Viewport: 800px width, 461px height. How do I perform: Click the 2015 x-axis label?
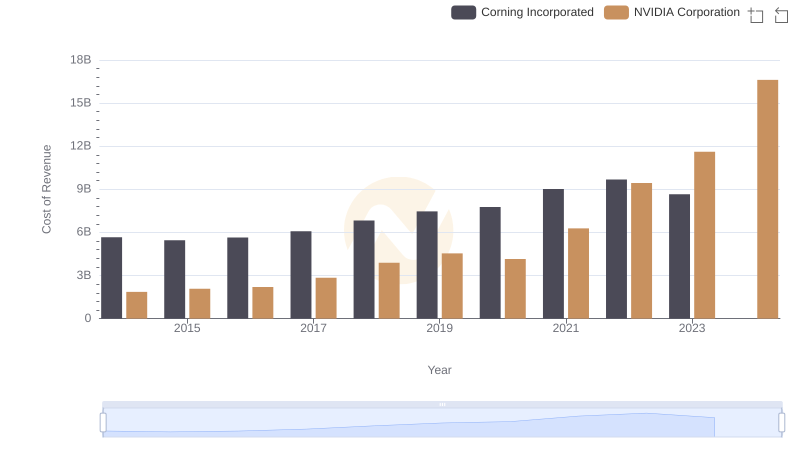(x=187, y=328)
